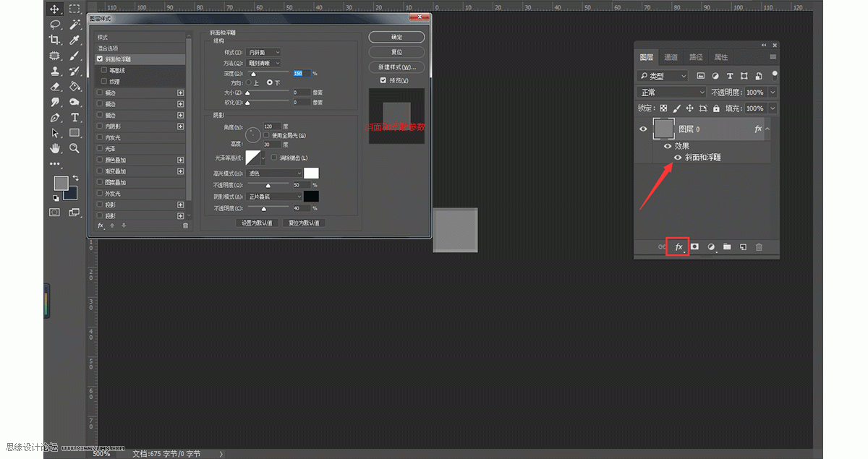Switch to the 属性 tab
Screen dimensions: 868x459
[721, 57]
